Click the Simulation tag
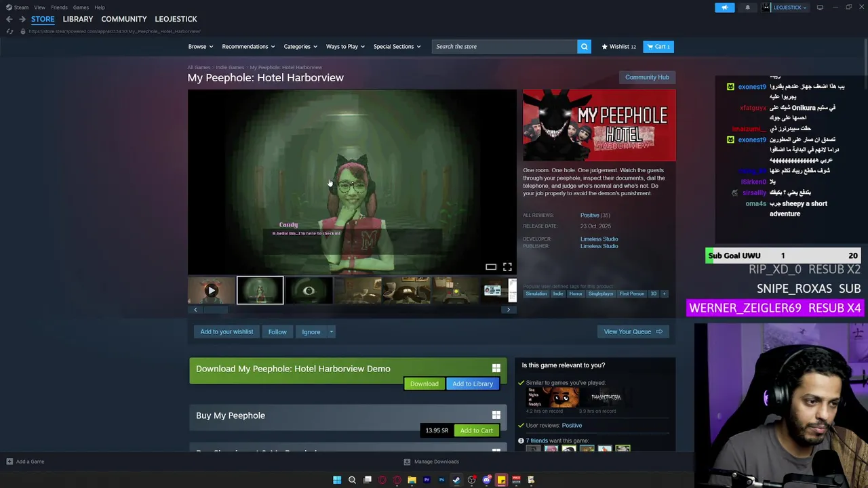Screen dimensions: 868x488 pos(536,294)
